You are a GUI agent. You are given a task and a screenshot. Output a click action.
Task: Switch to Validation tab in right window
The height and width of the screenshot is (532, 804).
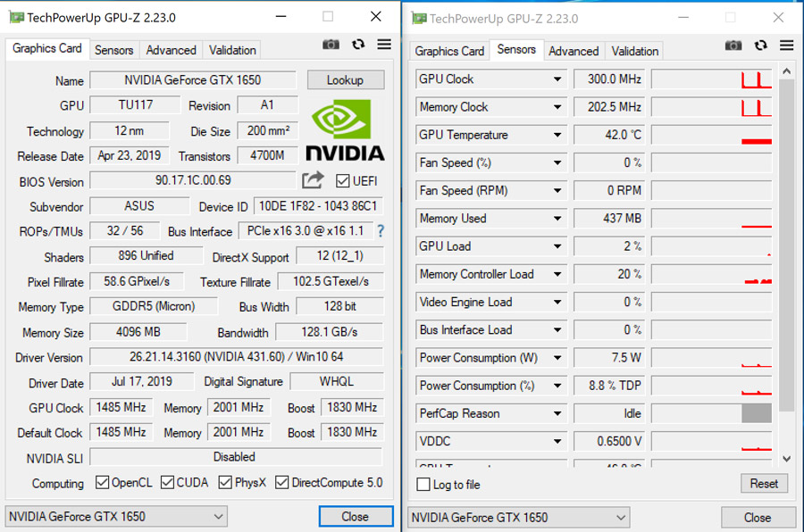click(635, 51)
